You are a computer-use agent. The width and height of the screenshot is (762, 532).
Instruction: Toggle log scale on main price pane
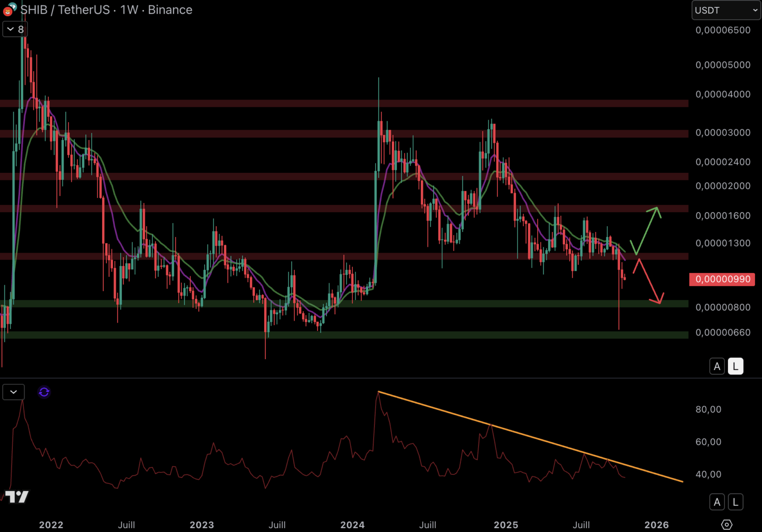pos(735,366)
